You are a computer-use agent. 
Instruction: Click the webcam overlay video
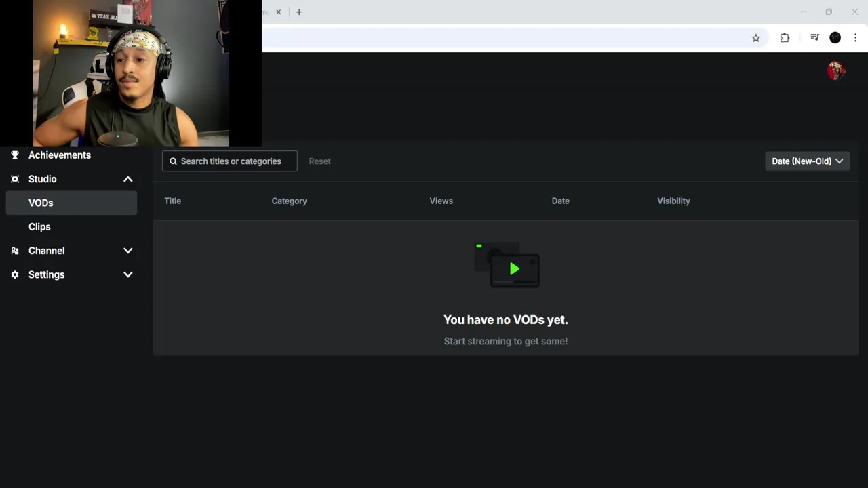(x=131, y=73)
